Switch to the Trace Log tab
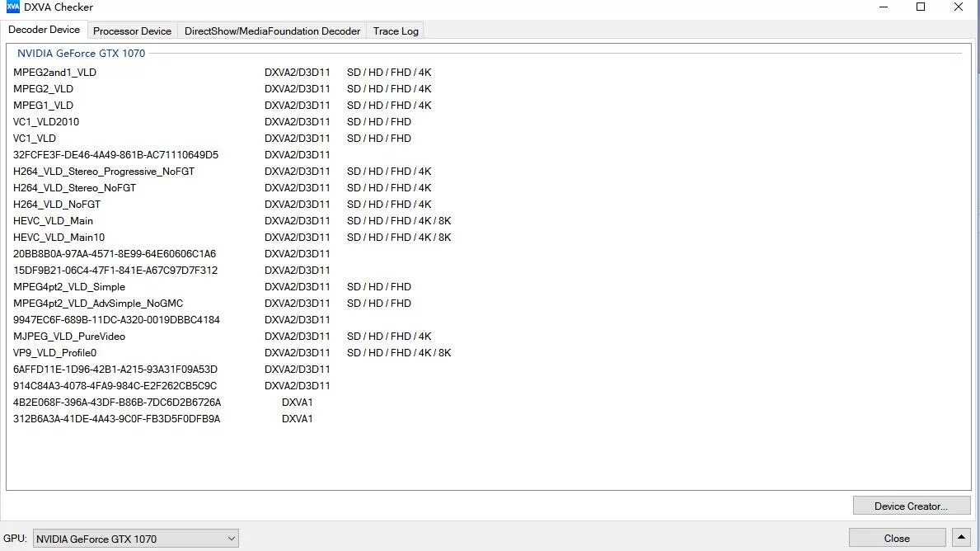Screen dimensions: 980x551 point(396,31)
